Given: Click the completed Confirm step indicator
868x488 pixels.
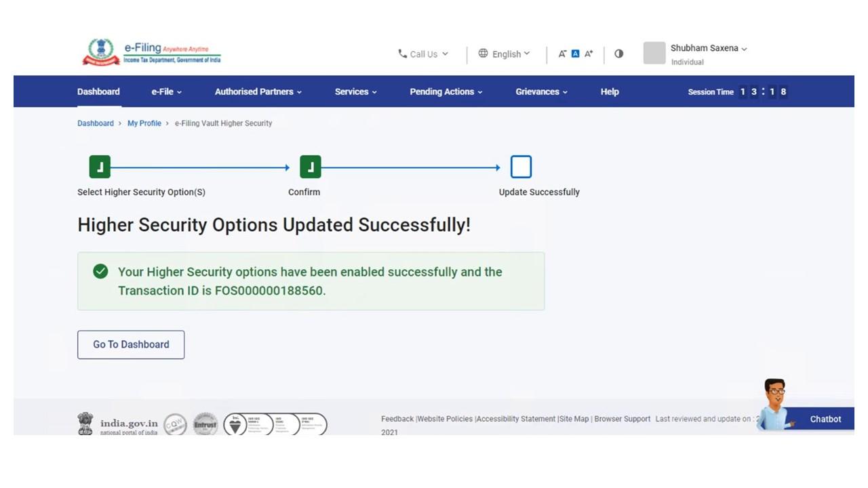Looking at the screenshot, I should [x=310, y=166].
